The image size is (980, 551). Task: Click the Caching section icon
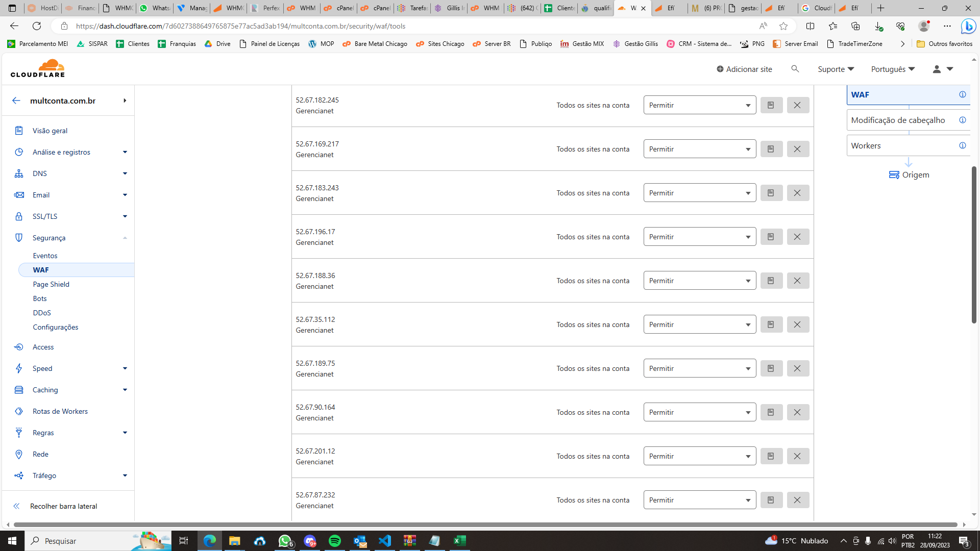tap(18, 390)
